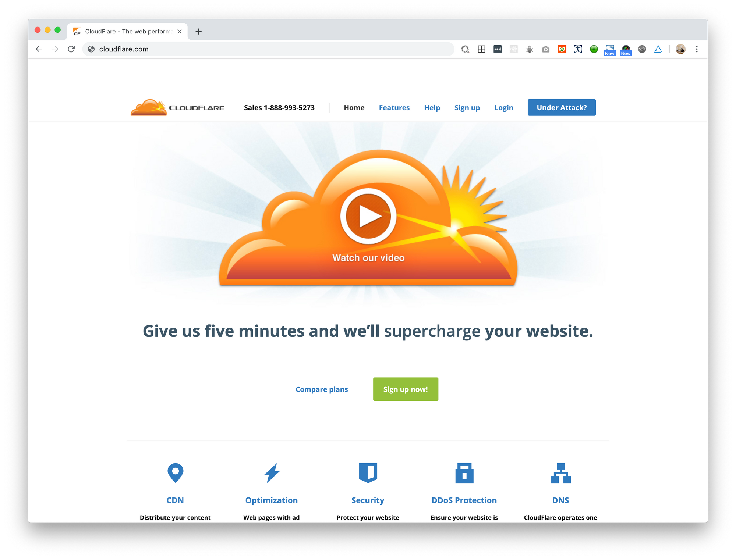Click the Under Attack? button
The width and height of the screenshot is (736, 560).
point(562,107)
